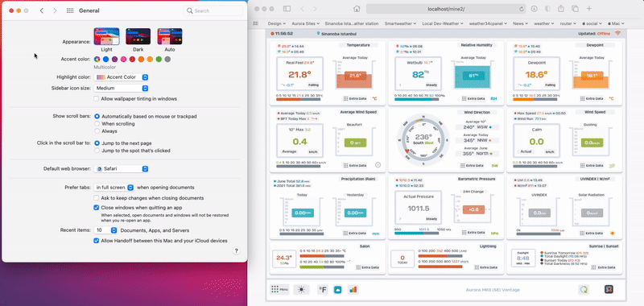Click the orange offline wifi status icon
The width and height of the screenshot is (644, 306).
pyautogui.click(x=617, y=34)
